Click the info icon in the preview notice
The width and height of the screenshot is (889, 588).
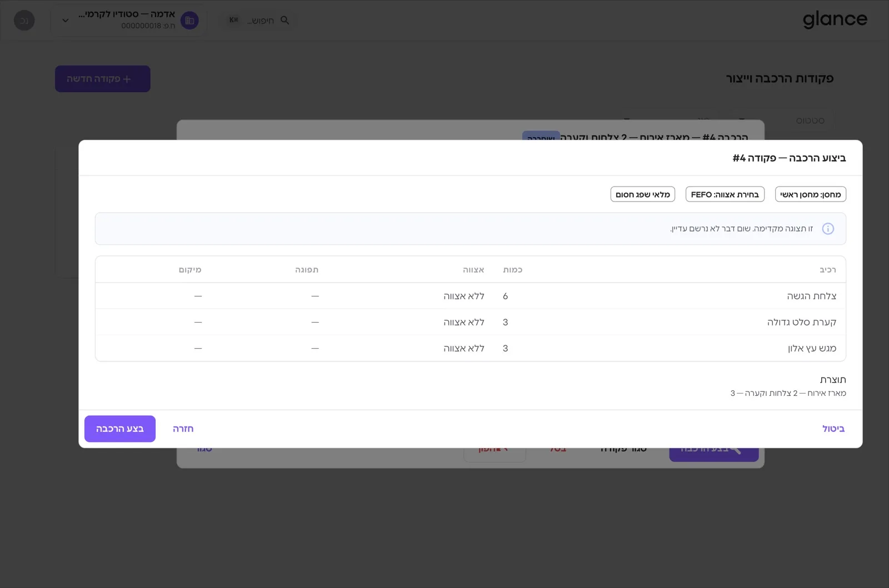click(x=828, y=229)
